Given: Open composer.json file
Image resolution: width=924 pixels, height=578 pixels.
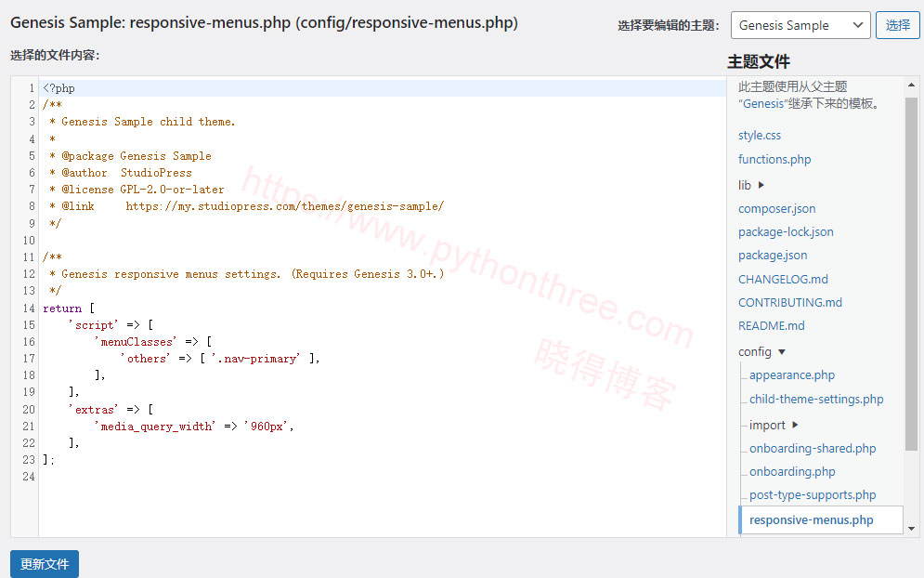Looking at the screenshot, I should (x=776, y=209).
